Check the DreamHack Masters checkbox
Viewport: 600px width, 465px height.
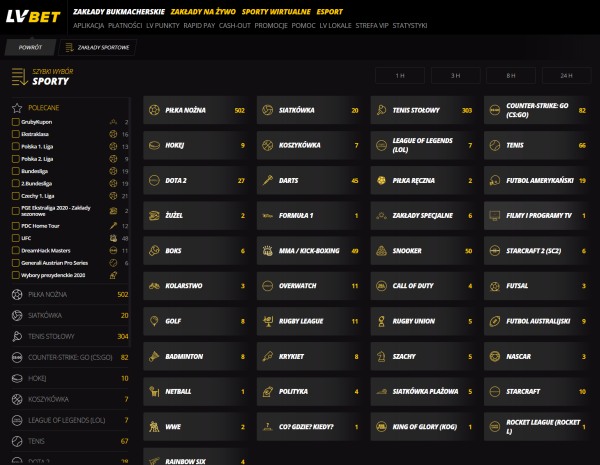16,251
